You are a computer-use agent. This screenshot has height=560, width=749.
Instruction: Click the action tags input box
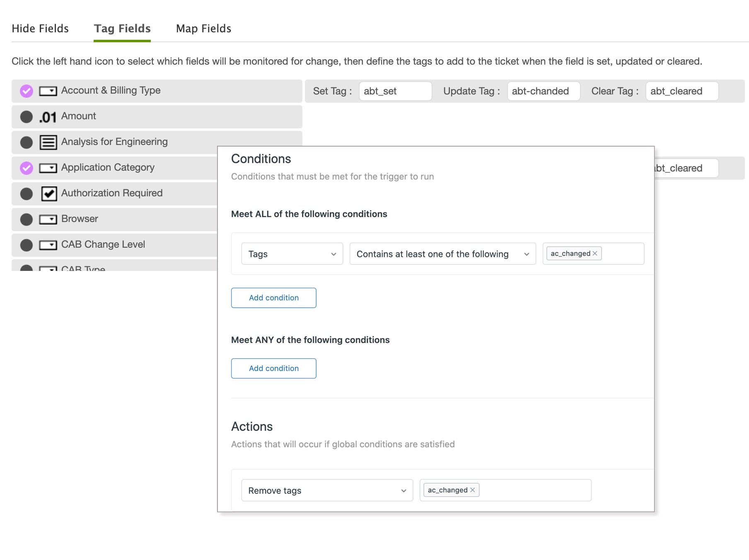pos(505,490)
